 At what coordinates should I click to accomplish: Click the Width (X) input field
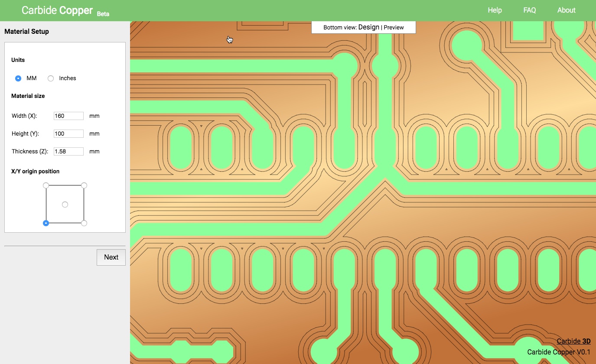68,116
